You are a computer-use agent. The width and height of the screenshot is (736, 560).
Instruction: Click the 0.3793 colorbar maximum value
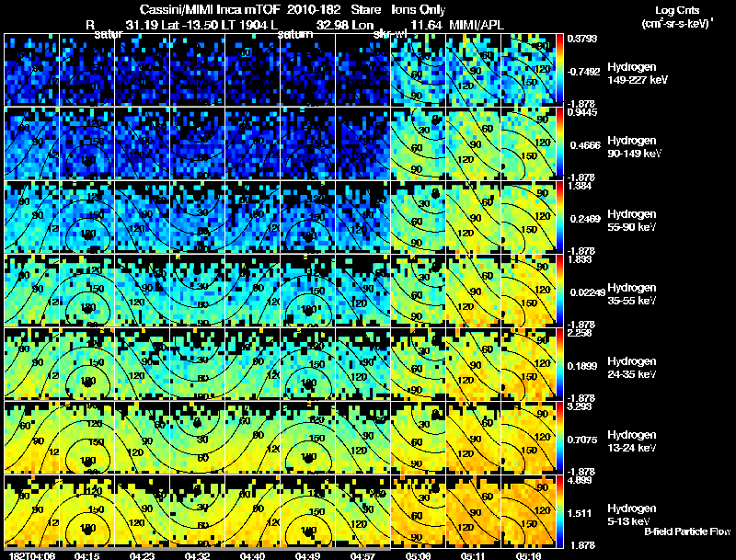coord(582,39)
